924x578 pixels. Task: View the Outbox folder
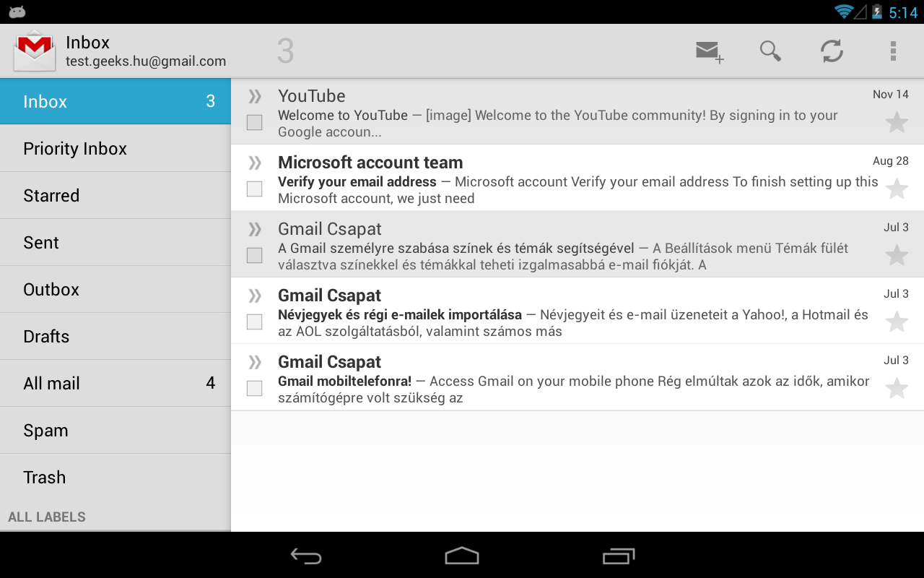(x=115, y=289)
